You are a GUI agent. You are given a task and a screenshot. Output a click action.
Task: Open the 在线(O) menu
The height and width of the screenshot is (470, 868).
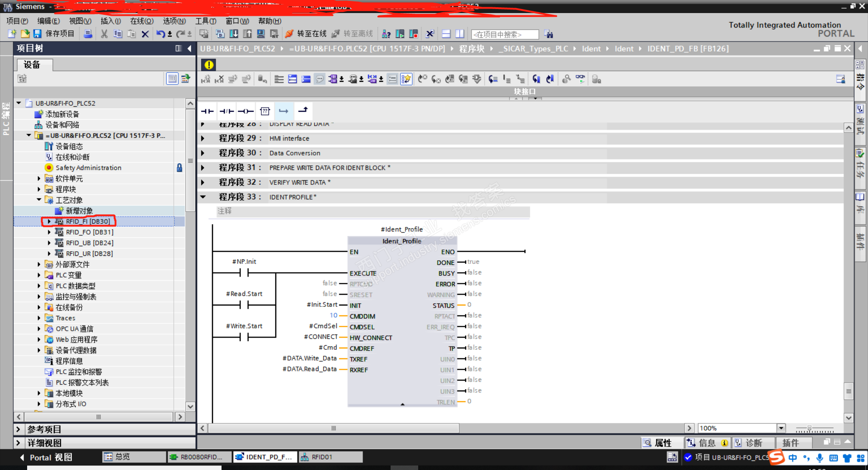142,21
